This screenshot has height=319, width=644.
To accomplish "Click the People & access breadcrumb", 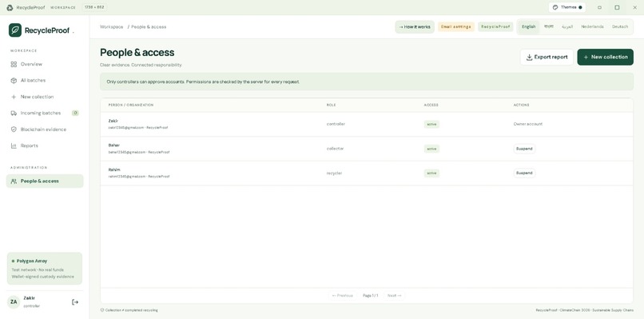I will (x=149, y=26).
